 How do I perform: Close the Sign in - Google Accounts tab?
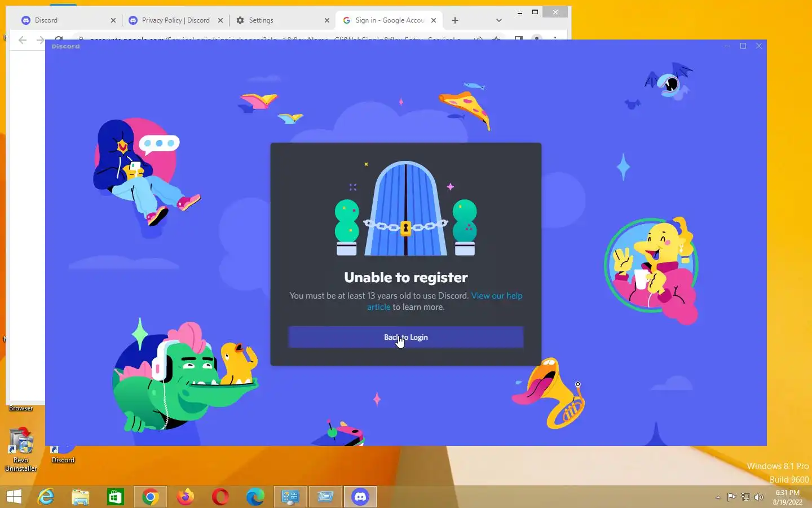434,20
